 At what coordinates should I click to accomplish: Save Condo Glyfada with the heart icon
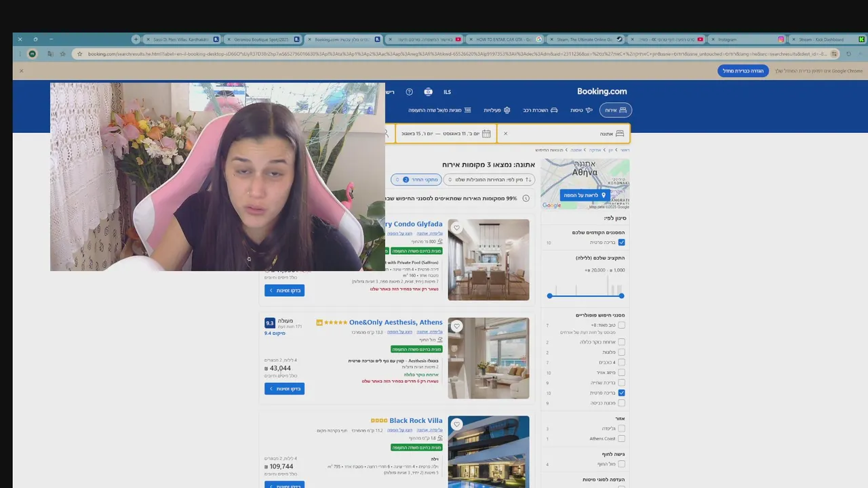tap(456, 228)
